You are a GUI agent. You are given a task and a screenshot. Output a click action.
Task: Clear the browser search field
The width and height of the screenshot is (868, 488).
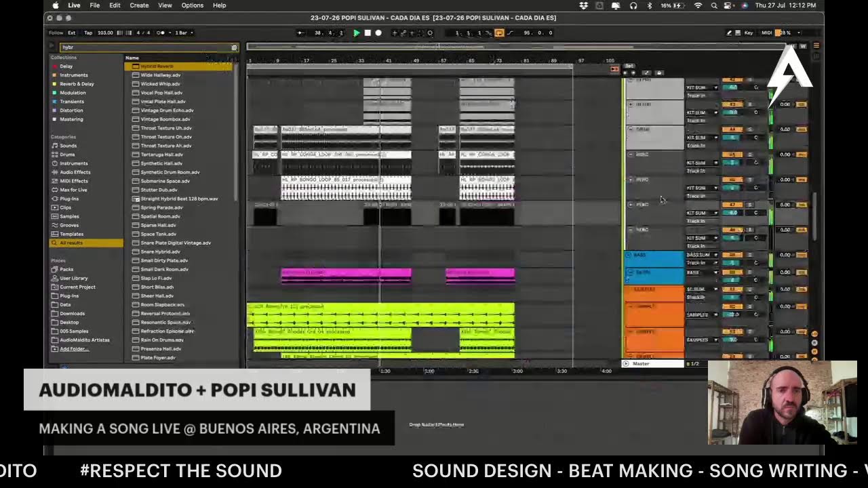coord(234,47)
